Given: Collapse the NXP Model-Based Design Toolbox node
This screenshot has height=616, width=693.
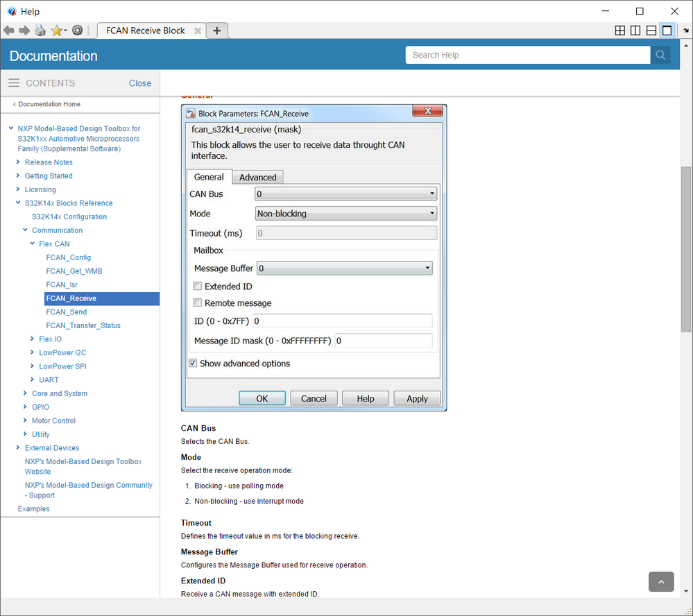Looking at the screenshot, I should (x=11, y=128).
